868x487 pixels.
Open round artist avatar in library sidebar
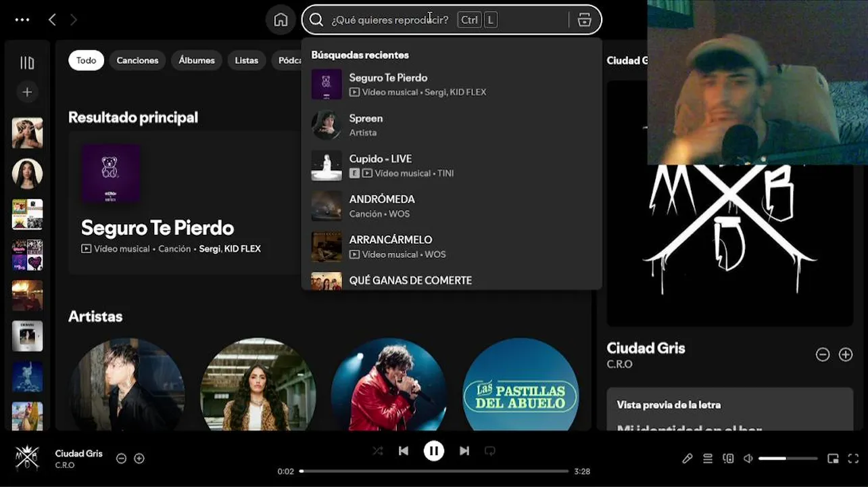27,174
